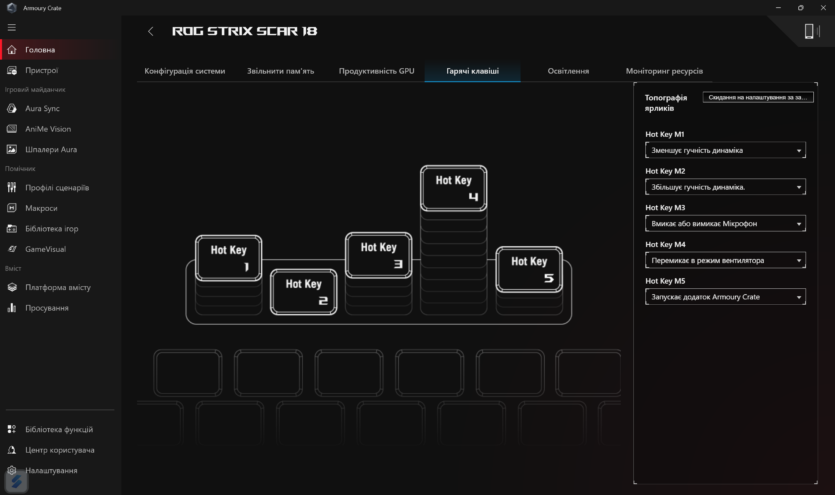Click the hamburger menu icon
The width and height of the screenshot is (835, 495).
pyautogui.click(x=12, y=28)
